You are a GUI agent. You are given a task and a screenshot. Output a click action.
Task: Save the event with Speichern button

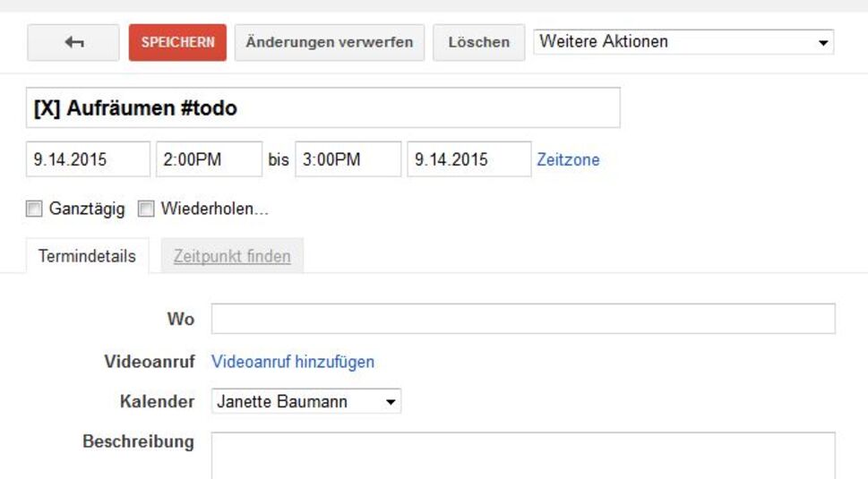click(177, 42)
